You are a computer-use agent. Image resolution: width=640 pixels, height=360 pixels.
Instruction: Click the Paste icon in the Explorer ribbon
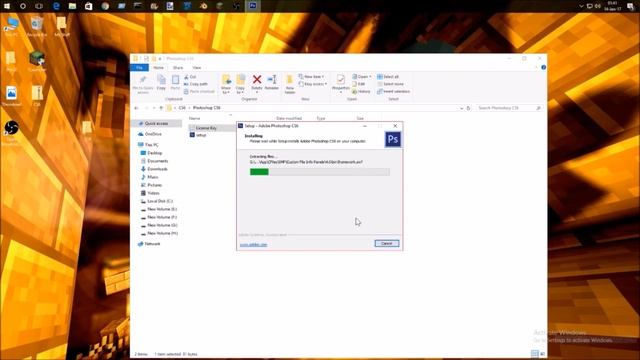click(175, 82)
